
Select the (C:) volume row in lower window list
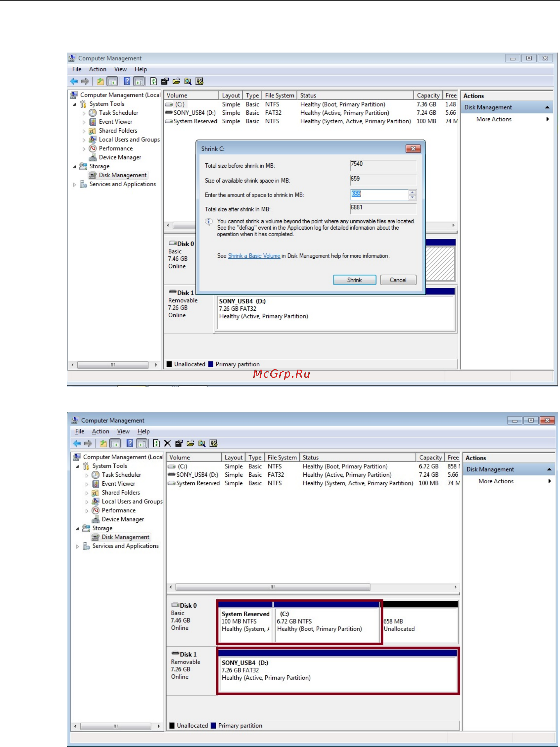click(x=313, y=466)
